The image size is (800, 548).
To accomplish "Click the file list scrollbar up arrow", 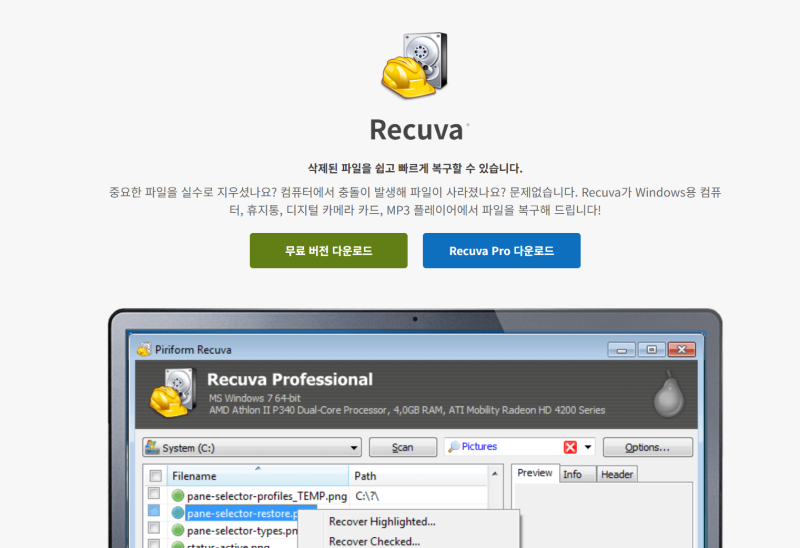I will coord(494,474).
